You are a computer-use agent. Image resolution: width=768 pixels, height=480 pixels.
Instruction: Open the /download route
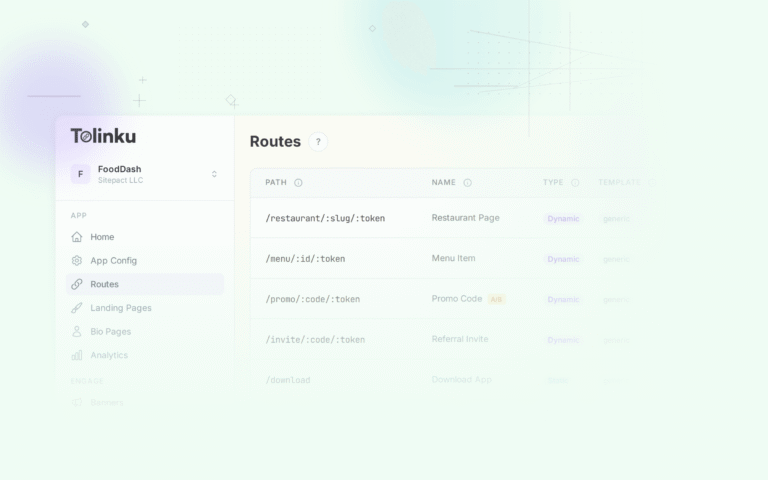(288, 380)
